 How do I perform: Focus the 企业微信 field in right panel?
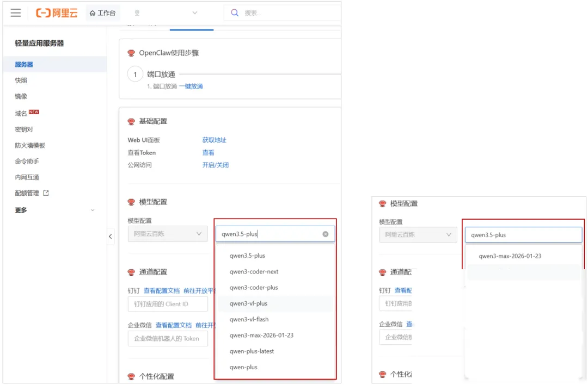click(x=396, y=337)
